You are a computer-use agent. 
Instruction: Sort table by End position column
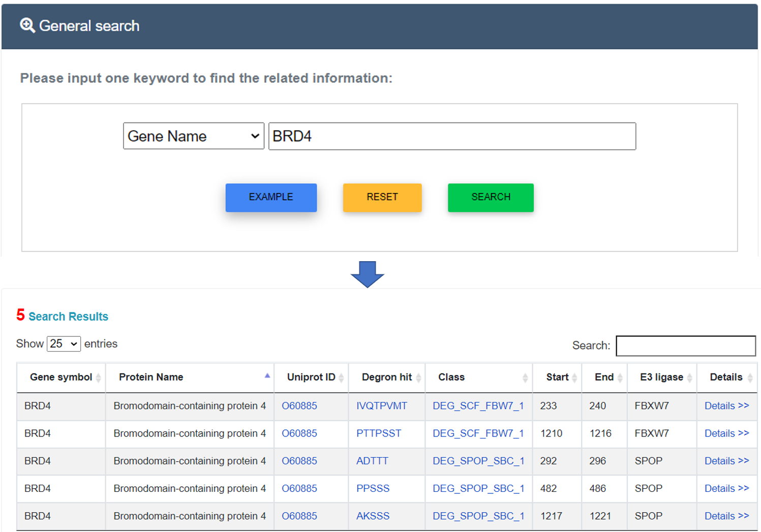[604, 377]
